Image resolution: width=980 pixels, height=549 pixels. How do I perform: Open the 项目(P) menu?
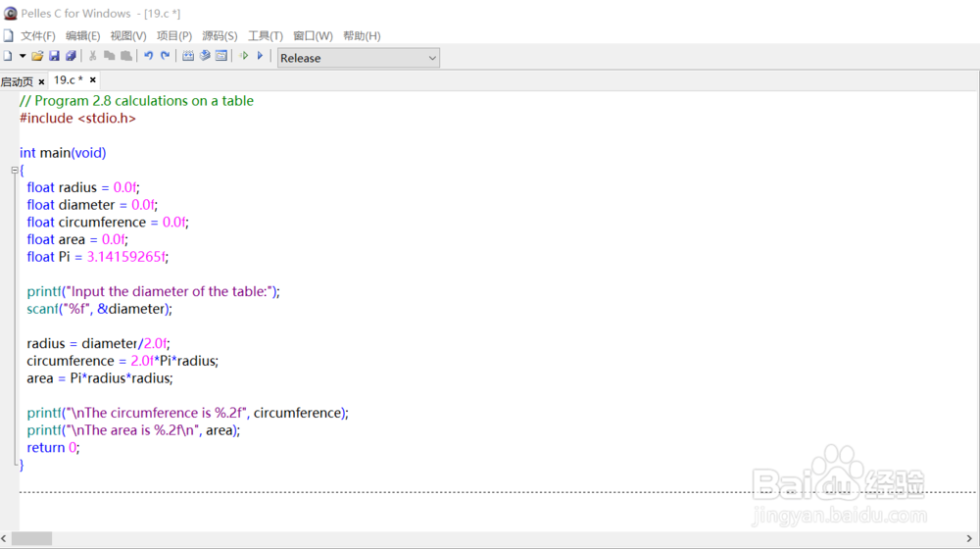click(173, 35)
